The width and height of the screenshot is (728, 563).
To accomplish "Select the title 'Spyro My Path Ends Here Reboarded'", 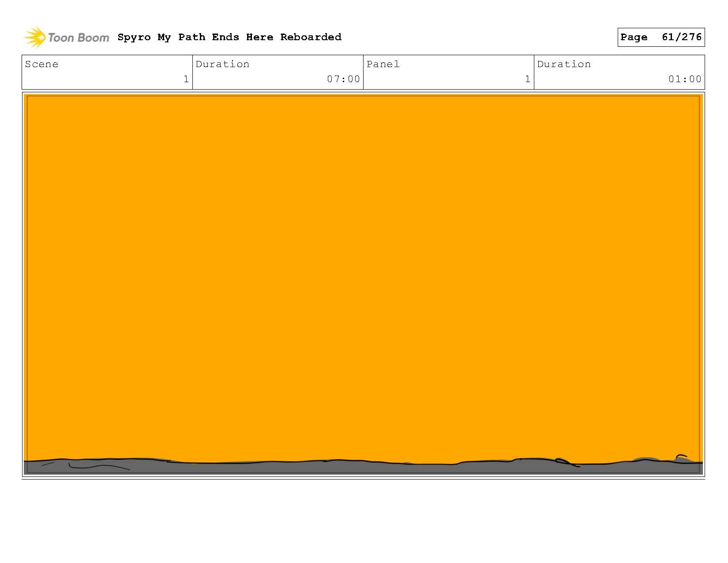I will tap(229, 37).
